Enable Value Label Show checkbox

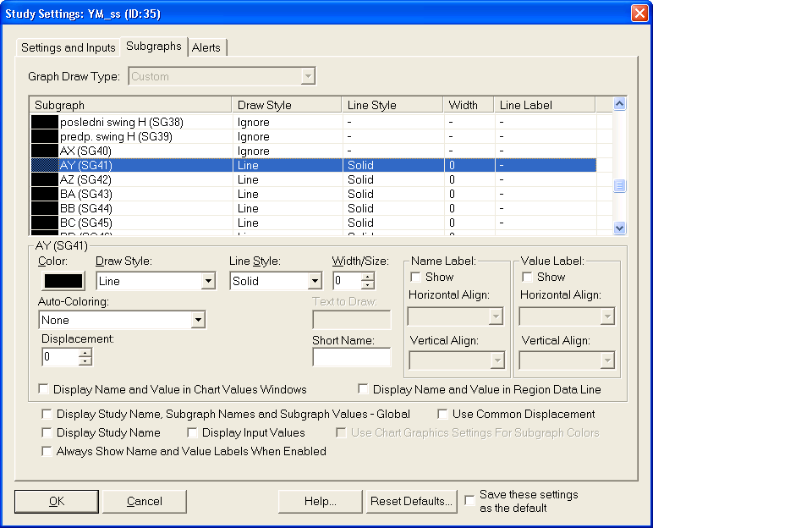(528, 277)
